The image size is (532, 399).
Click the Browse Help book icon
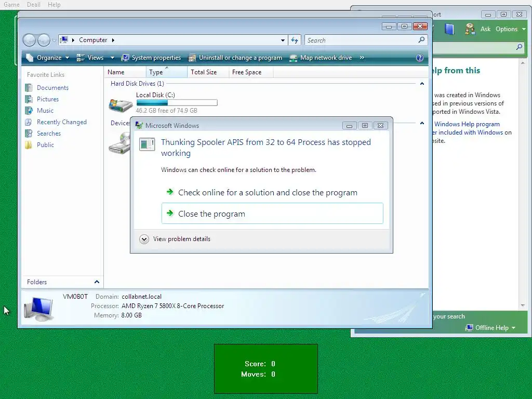click(x=449, y=29)
